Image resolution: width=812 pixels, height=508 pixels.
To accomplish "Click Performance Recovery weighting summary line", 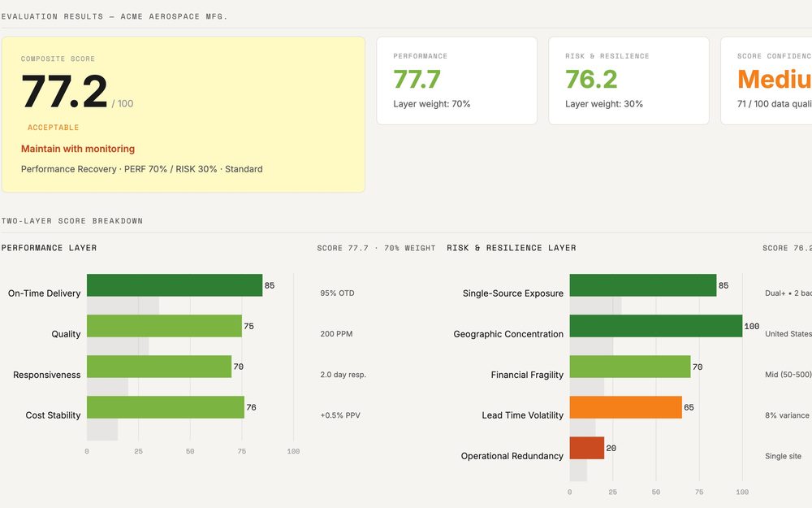I will click(x=142, y=169).
